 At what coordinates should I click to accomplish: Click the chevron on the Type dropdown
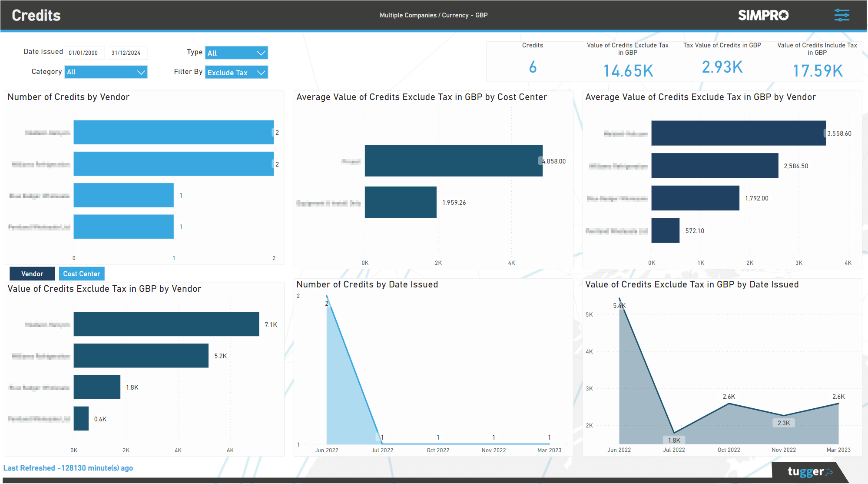pyautogui.click(x=261, y=53)
